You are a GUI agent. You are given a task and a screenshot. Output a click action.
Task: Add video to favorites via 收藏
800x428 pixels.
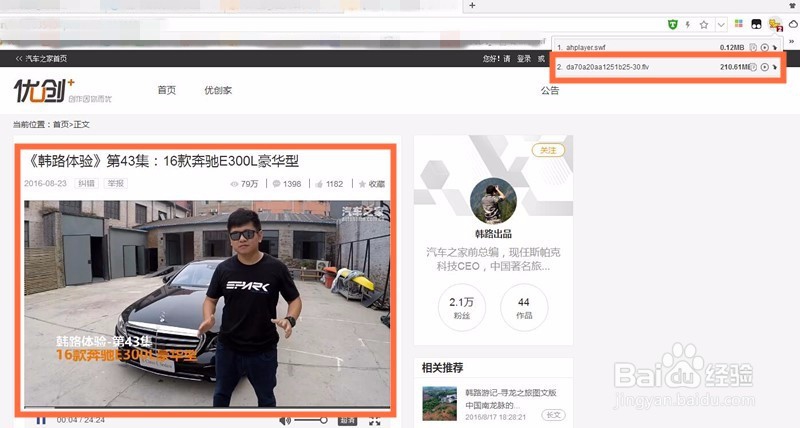point(372,184)
